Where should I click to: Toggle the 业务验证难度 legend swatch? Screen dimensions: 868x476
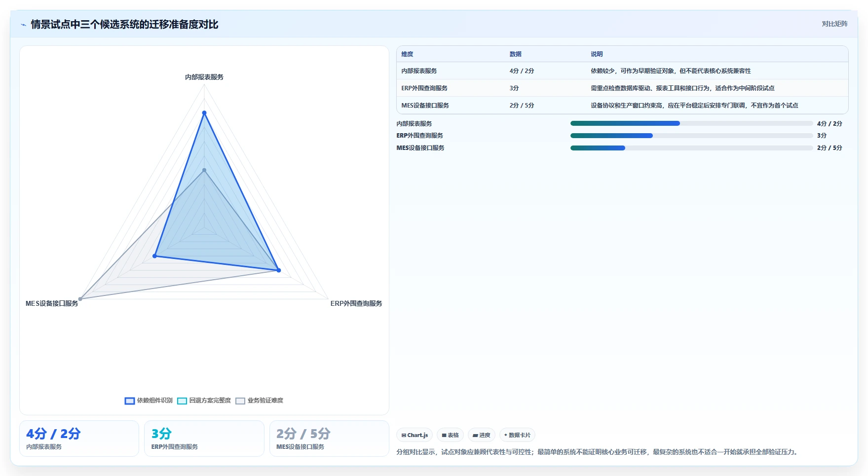click(x=240, y=401)
